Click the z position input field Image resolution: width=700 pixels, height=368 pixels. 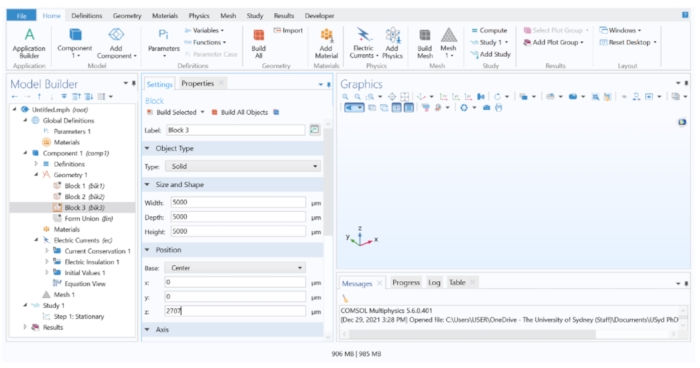pos(236,311)
